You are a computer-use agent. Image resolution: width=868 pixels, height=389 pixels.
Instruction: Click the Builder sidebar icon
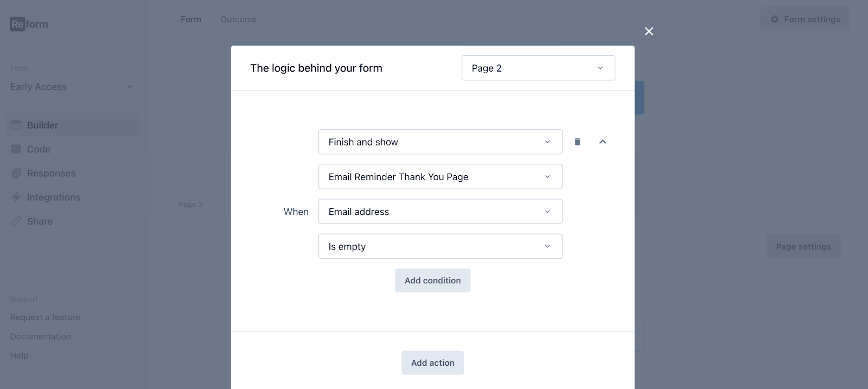point(16,125)
